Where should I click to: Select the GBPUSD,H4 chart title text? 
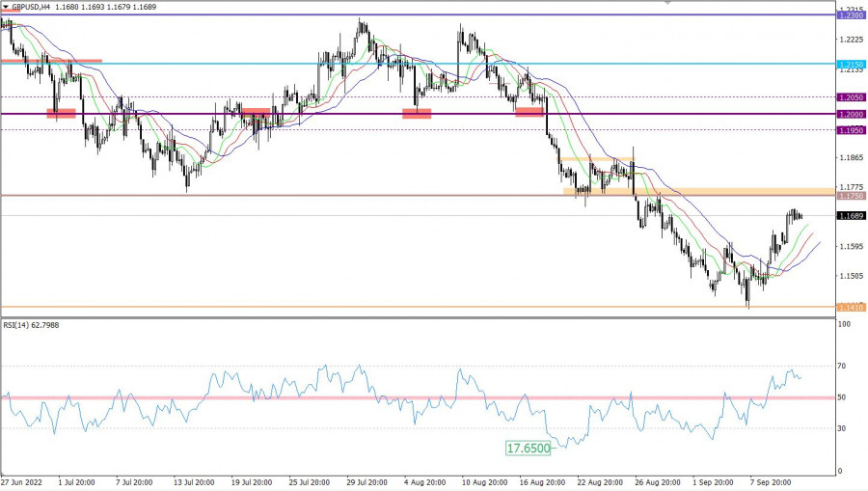point(32,6)
